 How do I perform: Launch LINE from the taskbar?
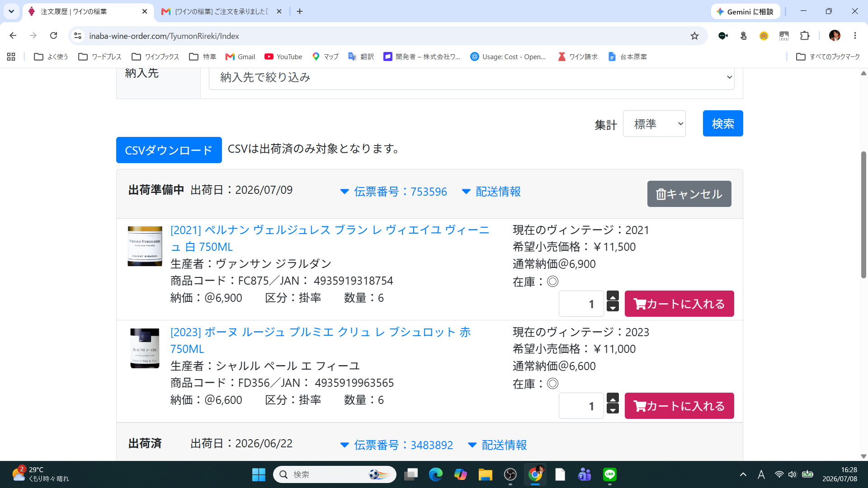(610, 474)
